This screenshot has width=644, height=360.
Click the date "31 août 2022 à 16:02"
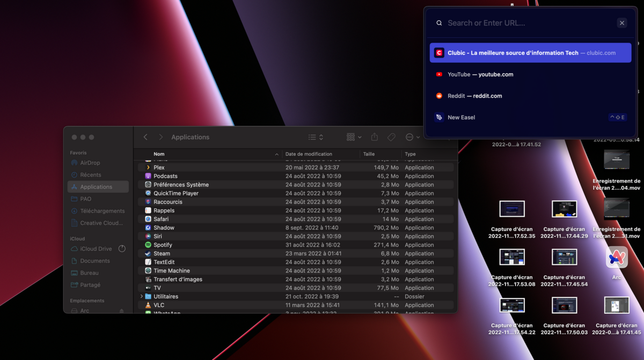[x=313, y=245]
